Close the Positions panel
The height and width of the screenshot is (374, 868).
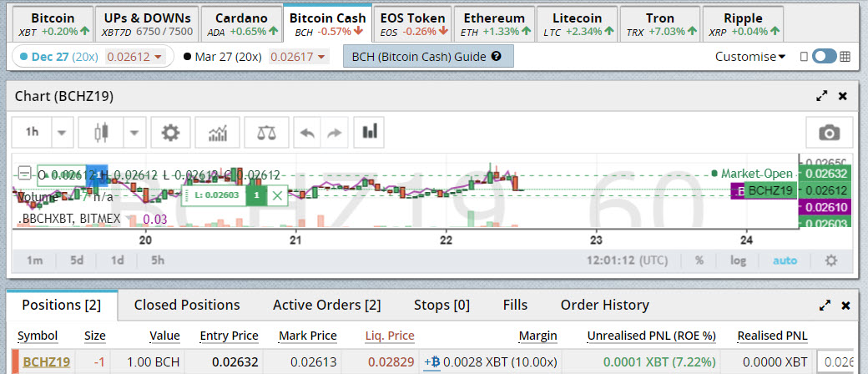click(845, 306)
